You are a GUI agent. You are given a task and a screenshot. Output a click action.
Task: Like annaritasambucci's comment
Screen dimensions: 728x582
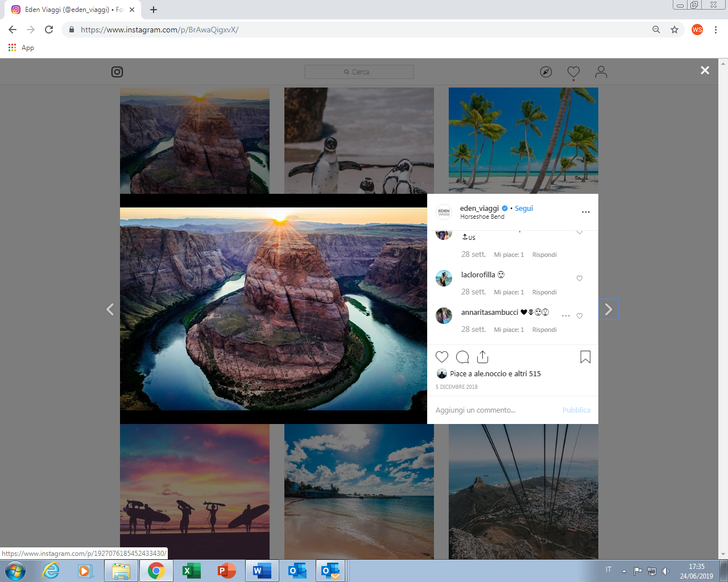[580, 316]
